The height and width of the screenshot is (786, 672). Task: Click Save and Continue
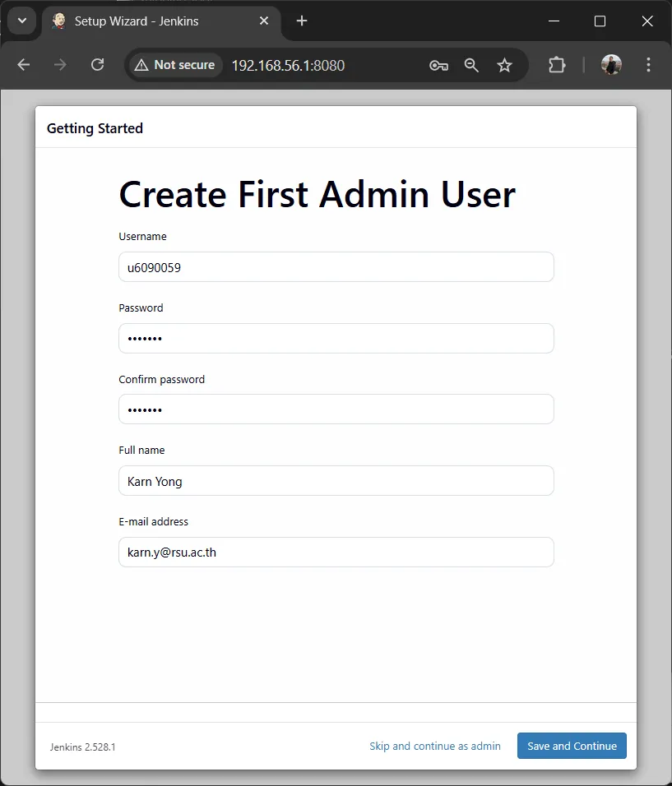572,746
